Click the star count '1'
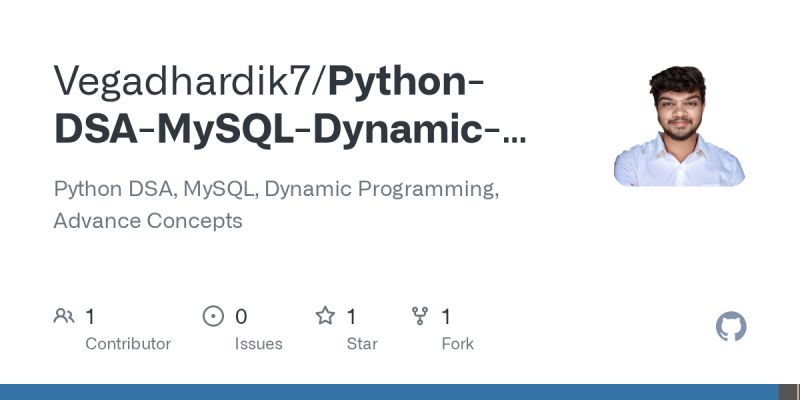800x400 pixels. click(x=352, y=317)
